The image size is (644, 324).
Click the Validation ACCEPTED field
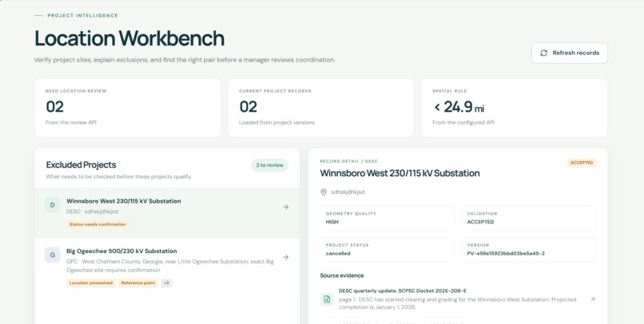(x=529, y=218)
